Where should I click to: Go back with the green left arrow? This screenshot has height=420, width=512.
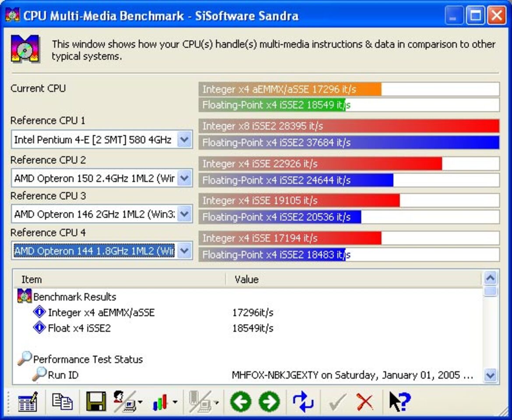pyautogui.click(x=241, y=401)
